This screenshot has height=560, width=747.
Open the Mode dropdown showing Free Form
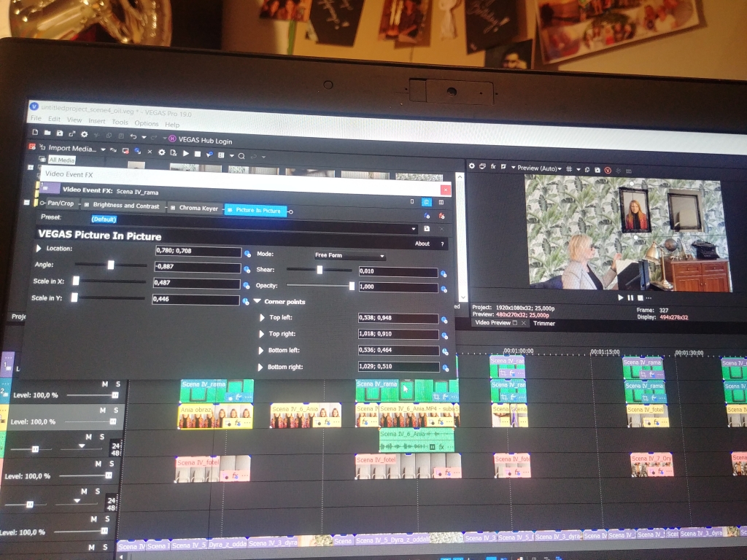click(x=349, y=256)
